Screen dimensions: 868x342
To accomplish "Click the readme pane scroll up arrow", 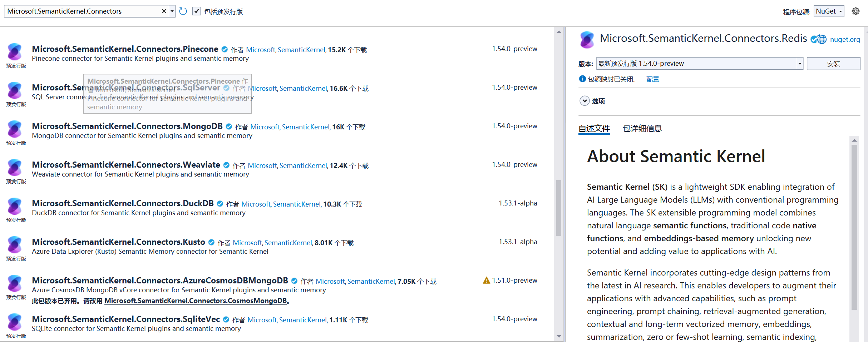I will (854, 140).
